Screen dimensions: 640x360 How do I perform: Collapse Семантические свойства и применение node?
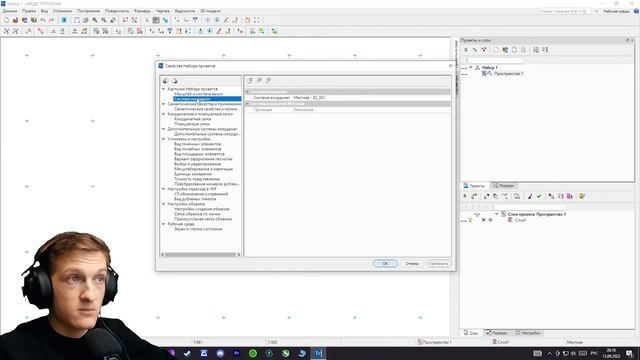(164, 104)
